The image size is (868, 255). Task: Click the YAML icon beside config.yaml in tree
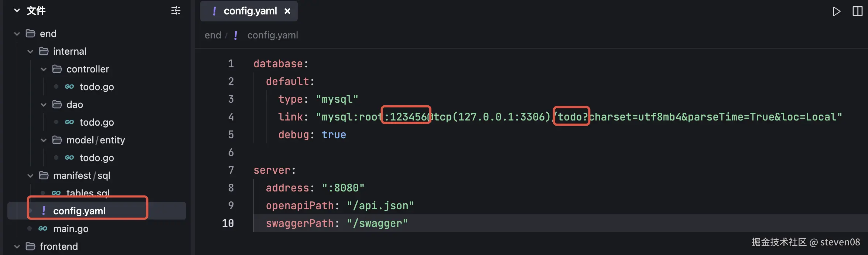(44, 211)
